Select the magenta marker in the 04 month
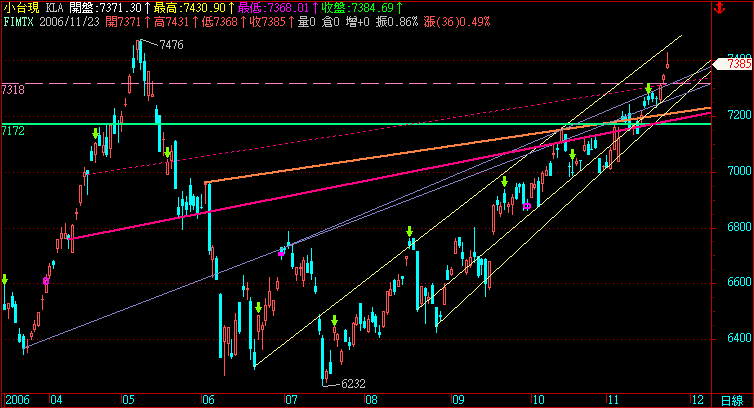The image size is (754, 408). [46, 282]
